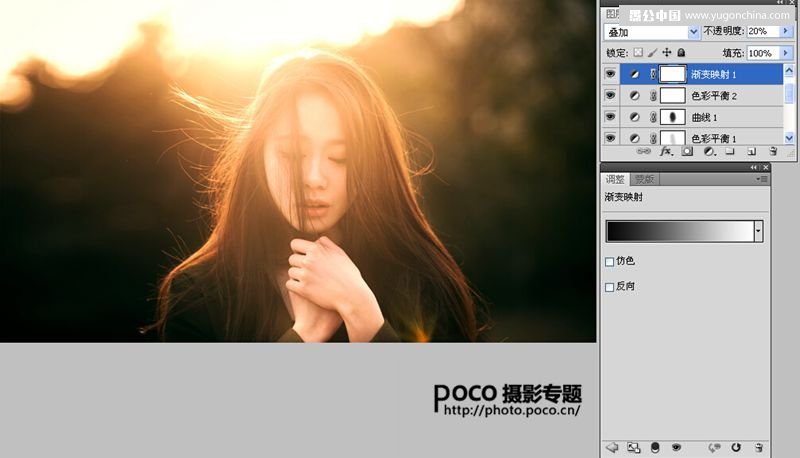The image size is (800, 458).
Task: Open the gradient picker dropdown arrow
Action: click(758, 231)
